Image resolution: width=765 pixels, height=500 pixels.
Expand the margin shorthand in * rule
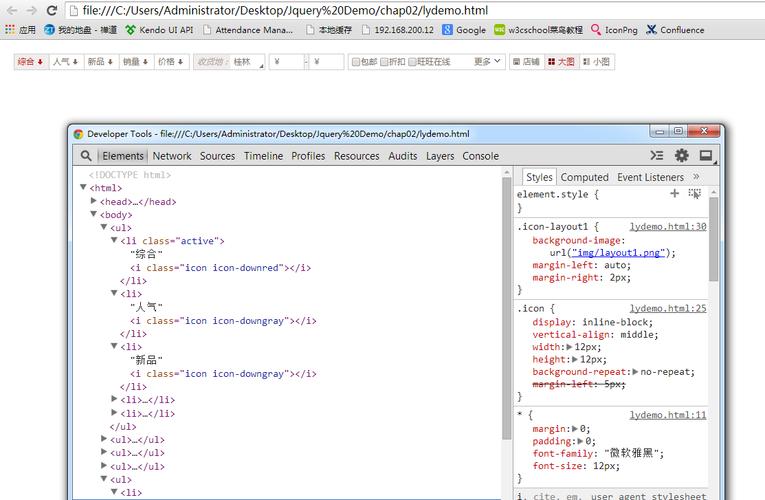[x=575, y=429]
